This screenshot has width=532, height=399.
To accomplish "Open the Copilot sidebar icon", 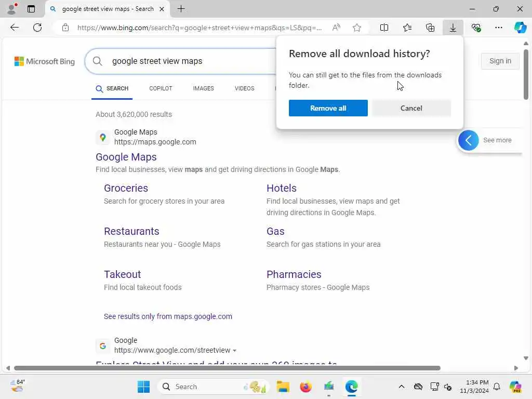I will (x=520, y=28).
